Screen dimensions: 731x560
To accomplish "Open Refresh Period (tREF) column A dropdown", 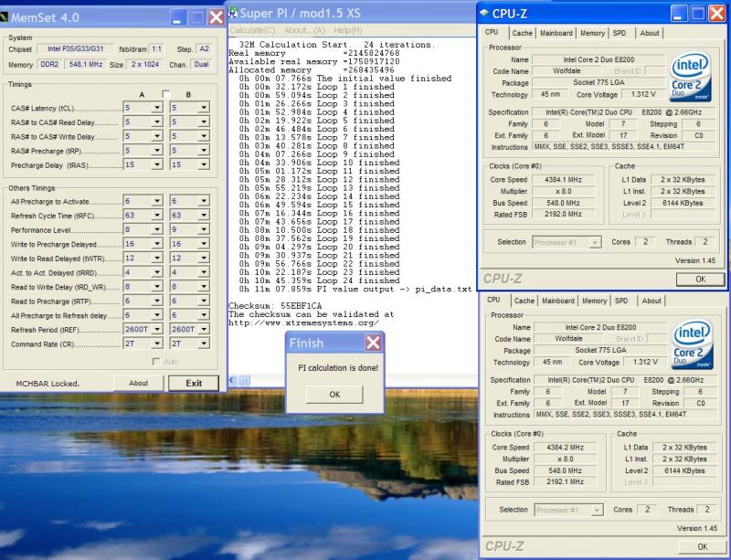I will (157, 329).
